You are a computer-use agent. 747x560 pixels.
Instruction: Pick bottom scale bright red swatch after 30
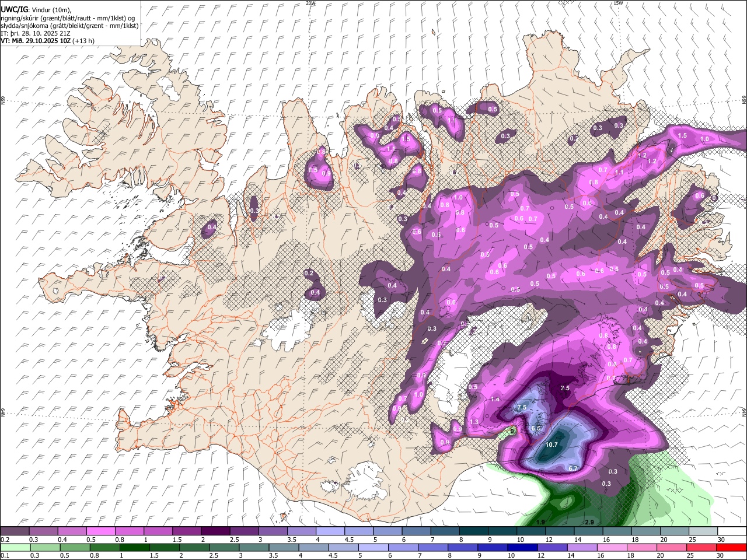(732, 548)
